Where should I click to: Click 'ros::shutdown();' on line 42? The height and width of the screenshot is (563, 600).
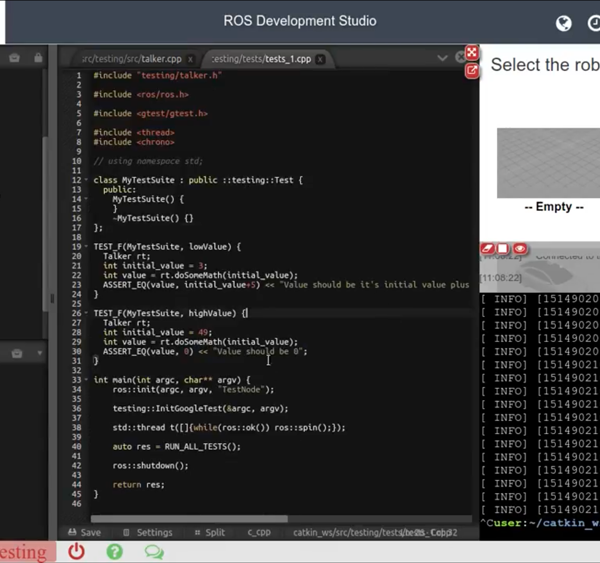(x=150, y=466)
